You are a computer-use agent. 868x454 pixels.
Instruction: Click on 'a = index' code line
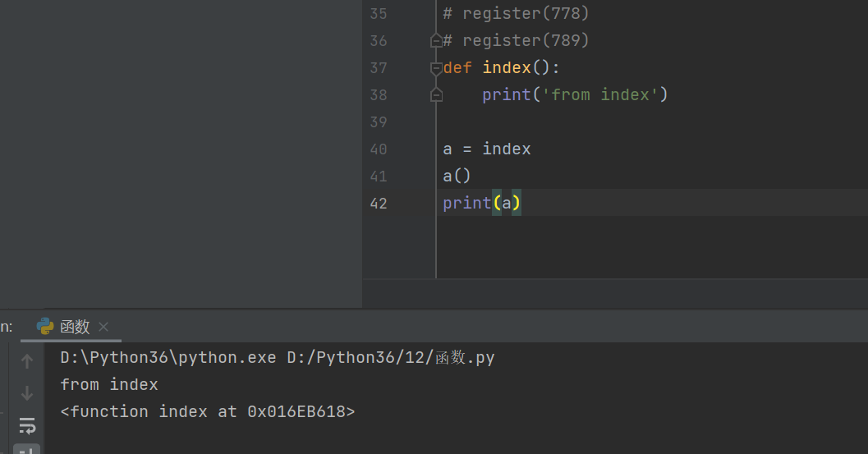487,149
